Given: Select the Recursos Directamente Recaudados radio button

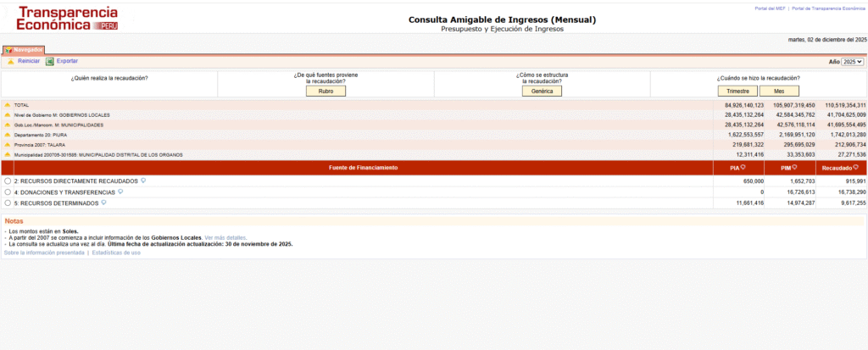Looking at the screenshot, I should (8, 181).
